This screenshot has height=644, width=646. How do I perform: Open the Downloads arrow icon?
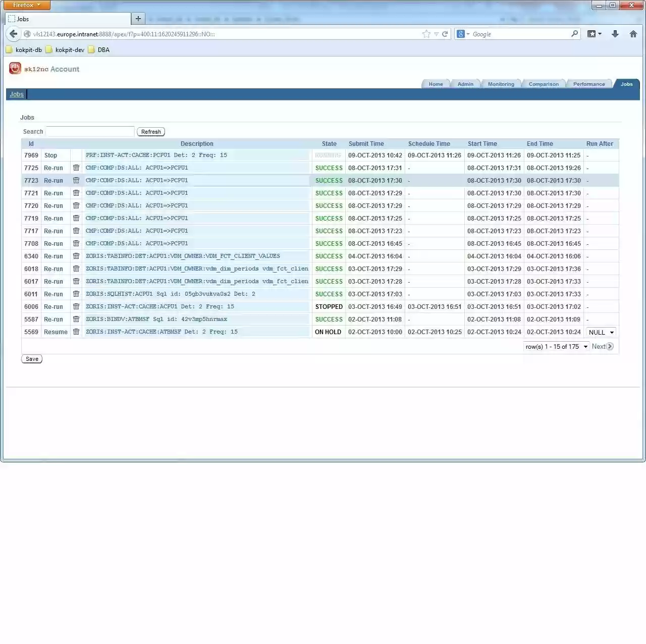pyautogui.click(x=615, y=34)
